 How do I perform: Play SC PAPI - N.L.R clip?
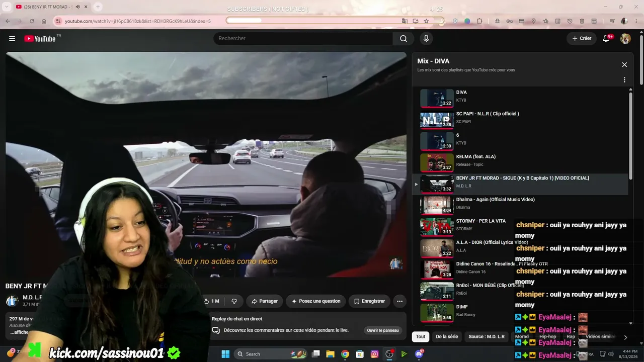click(521, 120)
